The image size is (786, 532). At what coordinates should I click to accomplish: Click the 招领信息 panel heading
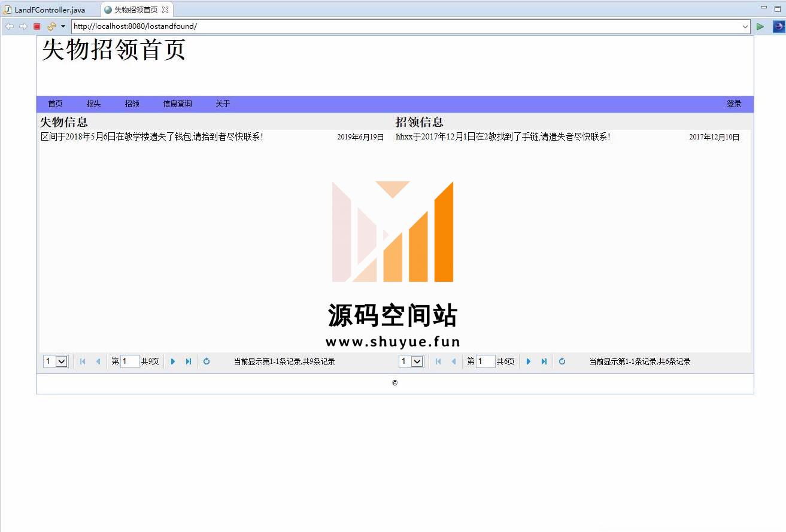[420, 122]
